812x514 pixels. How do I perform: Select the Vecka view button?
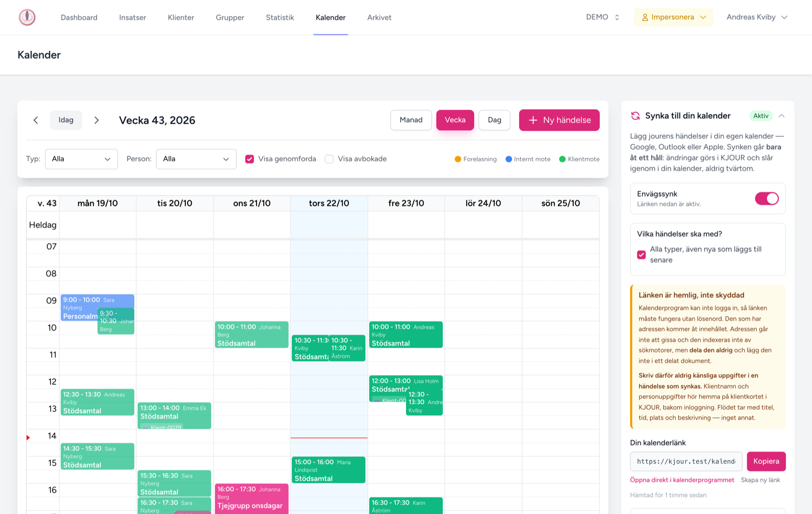pyautogui.click(x=455, y=120)
